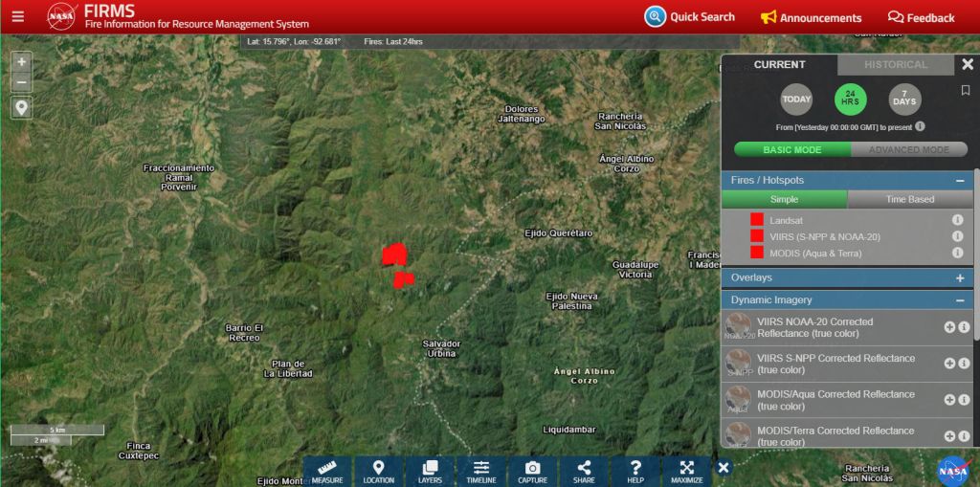This screenshot has width=980, height=487.
Task: Open the hamburger main menu
Action: pos(18,16)
